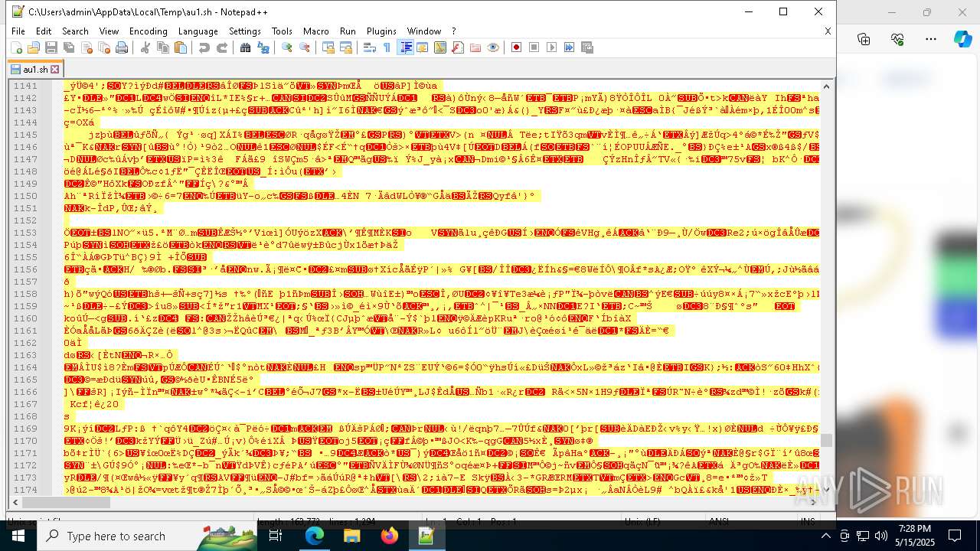Click Run a Macro Multiple Times icon
This screenshot has width=980, height=551.
point(569,47)
